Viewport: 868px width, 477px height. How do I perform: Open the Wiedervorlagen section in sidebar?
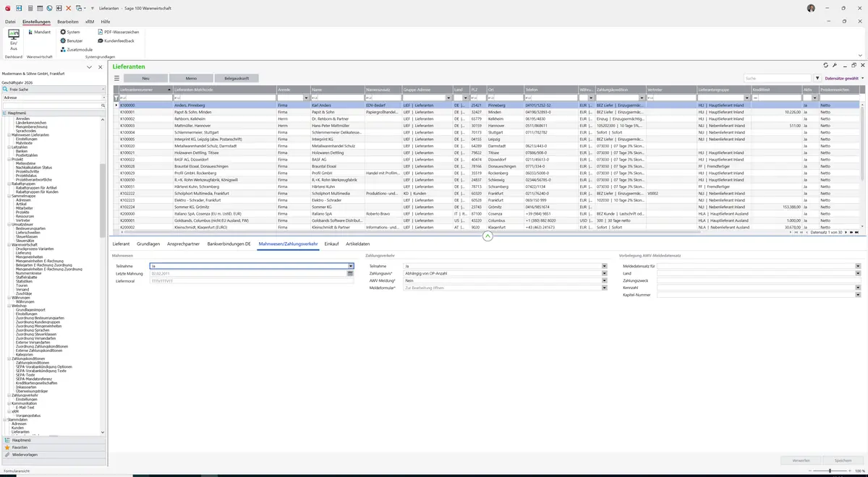coord(54,455)
